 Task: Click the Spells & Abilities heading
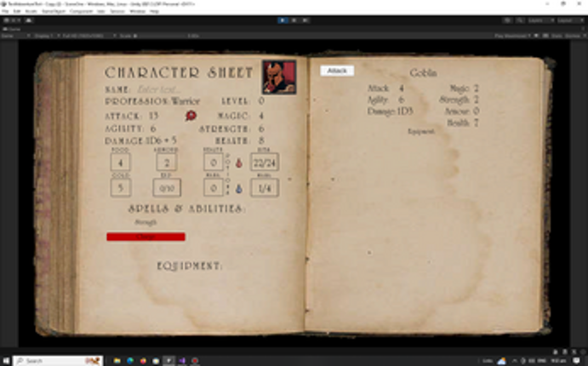point(186,209)
